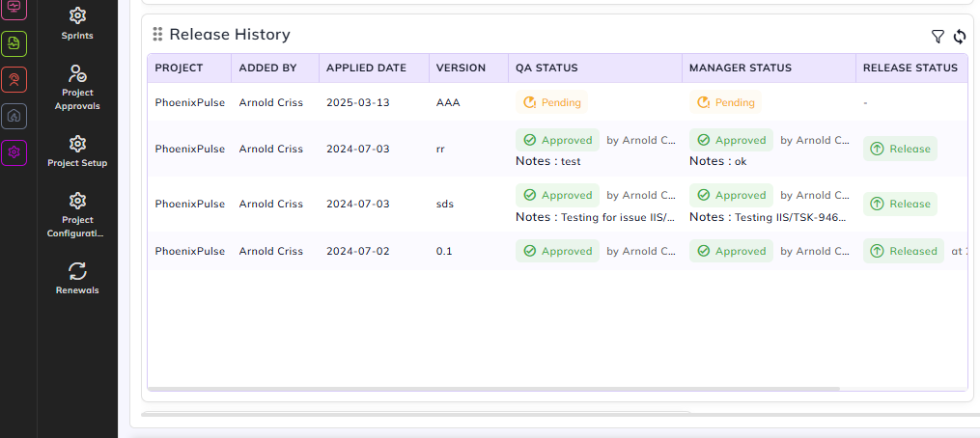This screenshot has width=980, height=438.
Task: Click QA note 'Testing for issue IIS/...'
Action: tap(618, 217)
